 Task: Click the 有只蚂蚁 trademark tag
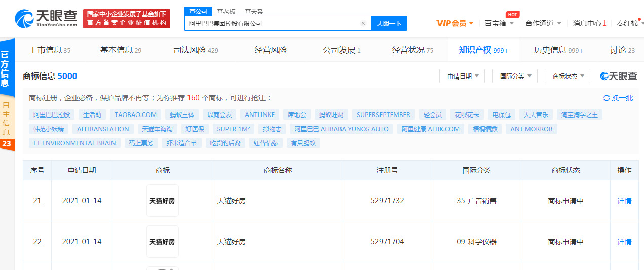(x=304, y=143)
